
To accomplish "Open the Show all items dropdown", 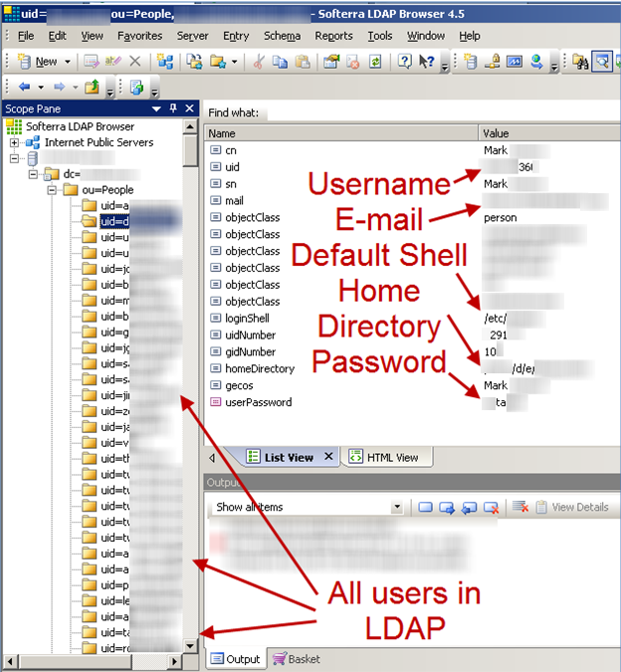I will pyautogui.click(x=397, y=507).
